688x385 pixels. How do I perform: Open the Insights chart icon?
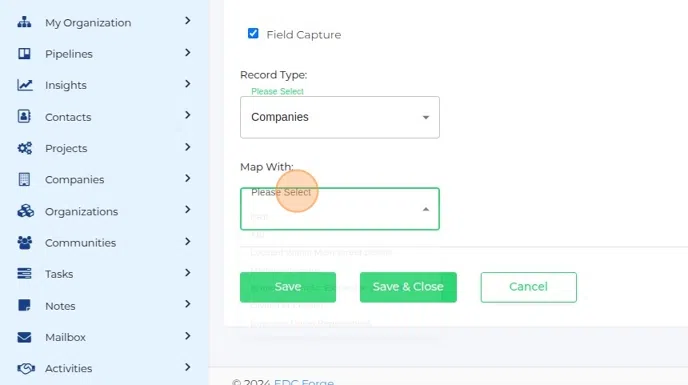pyautogui.click(x=25, y=85)
